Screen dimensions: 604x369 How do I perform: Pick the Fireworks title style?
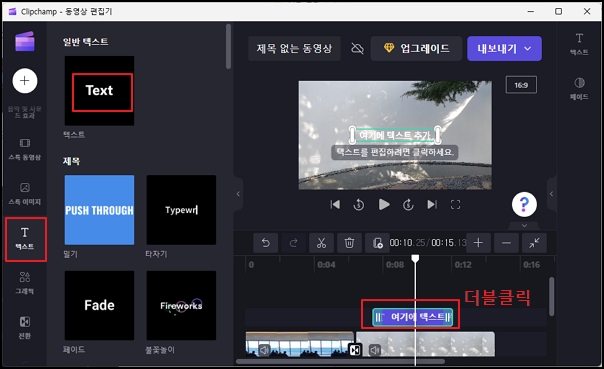coord(181,305)
